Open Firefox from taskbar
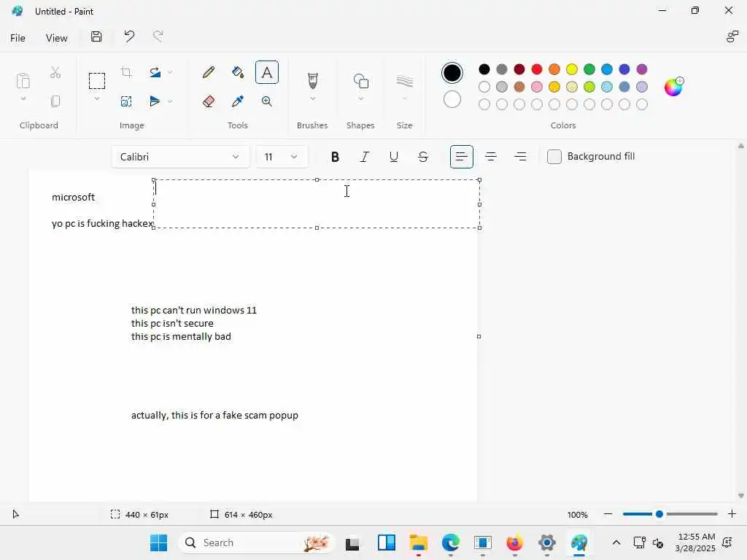 pos(514,542)
